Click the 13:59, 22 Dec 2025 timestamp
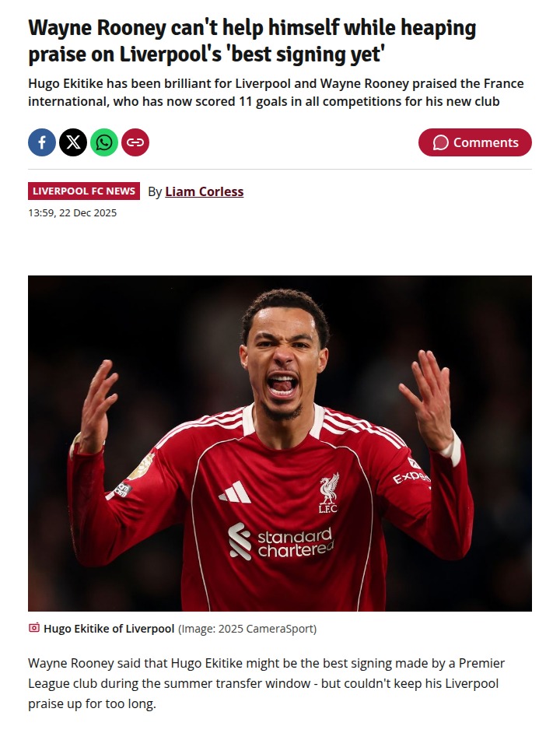 point(72,213)
